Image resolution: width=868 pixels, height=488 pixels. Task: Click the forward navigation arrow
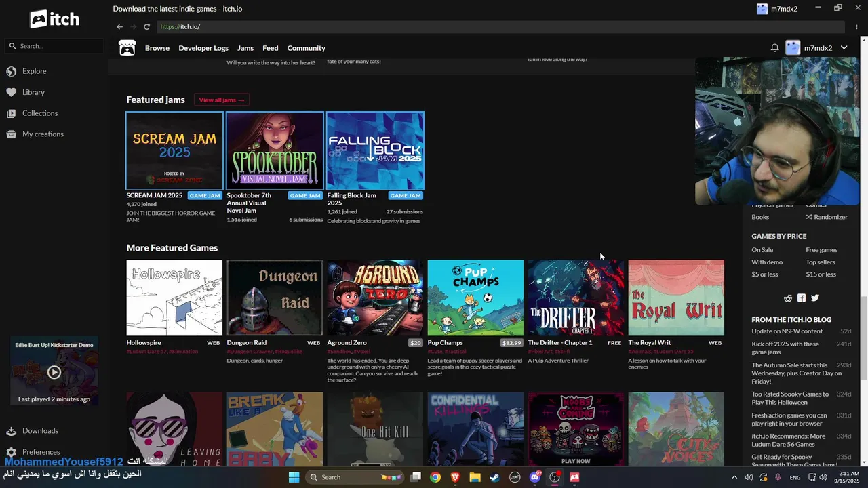(134, 27)
